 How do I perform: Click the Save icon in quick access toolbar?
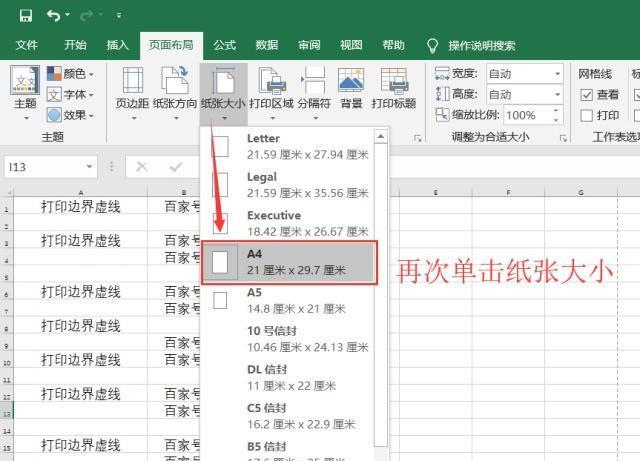point(25,15)
